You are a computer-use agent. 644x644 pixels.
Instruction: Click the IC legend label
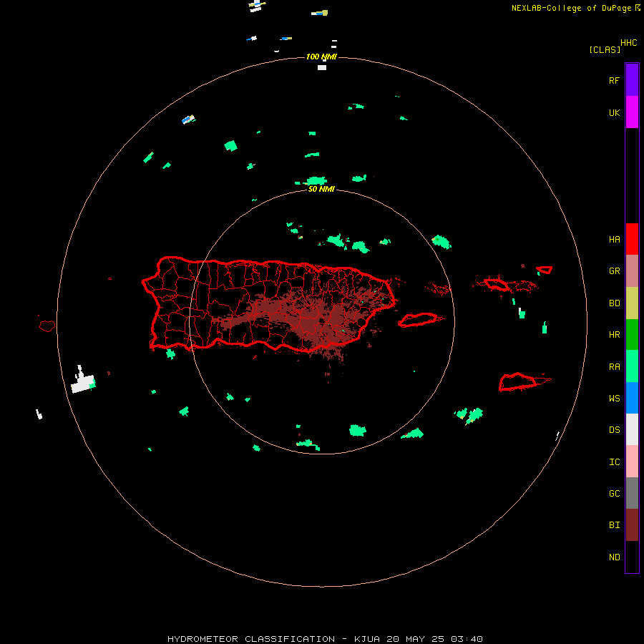point(614,462)
